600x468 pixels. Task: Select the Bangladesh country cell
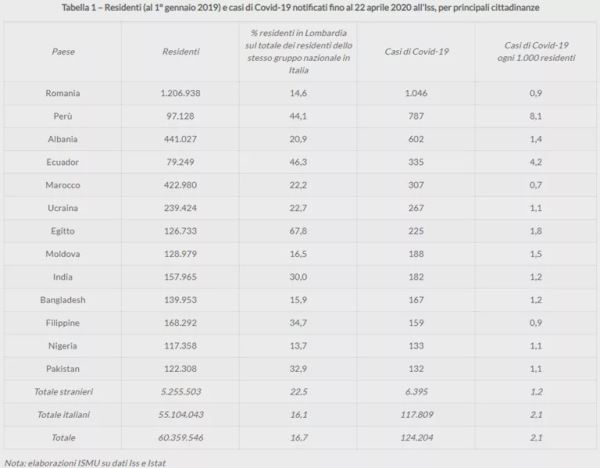tap(63, 300)
